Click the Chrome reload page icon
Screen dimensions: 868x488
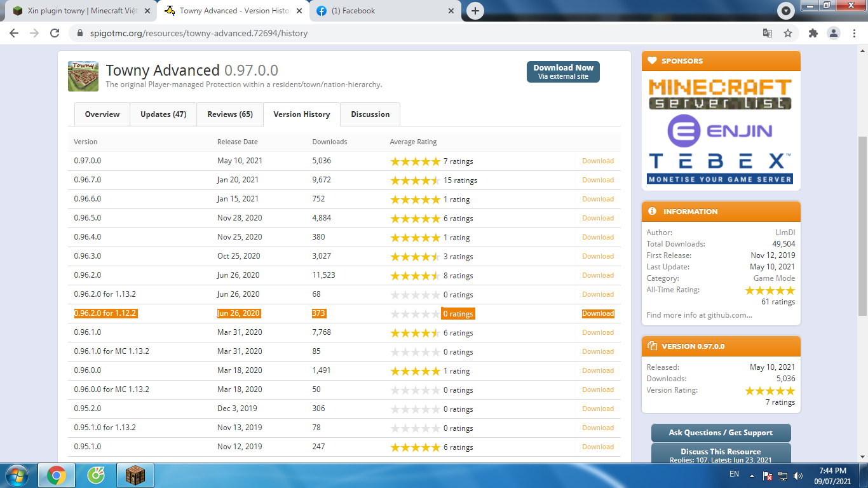click(55, 33)
